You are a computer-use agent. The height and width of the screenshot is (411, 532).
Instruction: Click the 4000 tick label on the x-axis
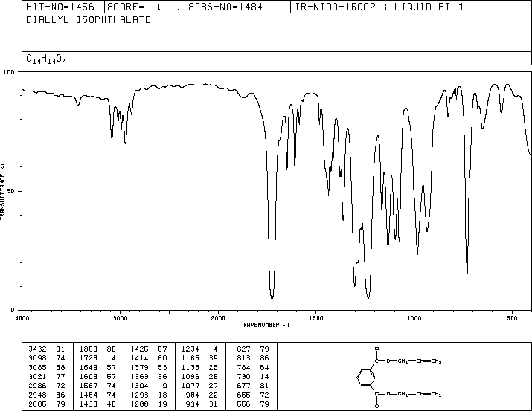(22, 318)
